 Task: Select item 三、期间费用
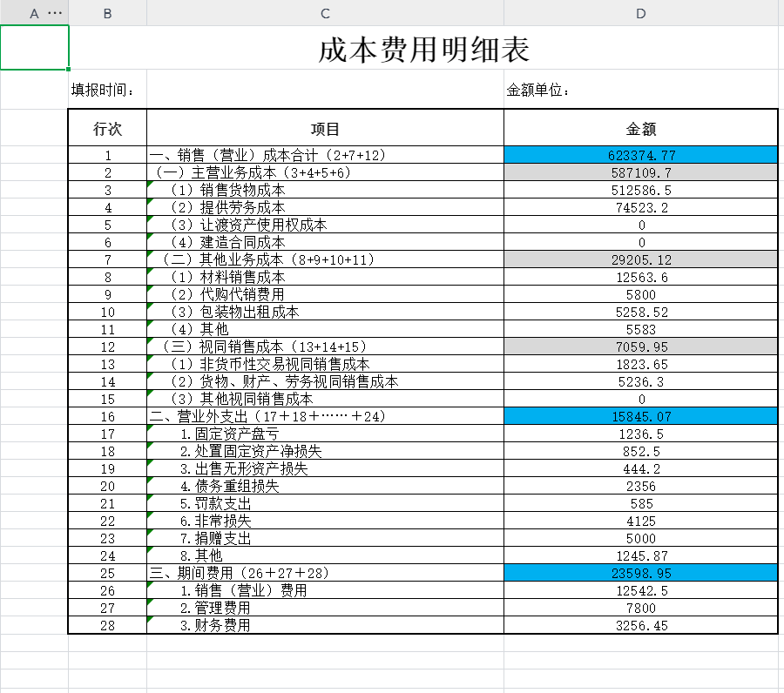coord(325,573)
